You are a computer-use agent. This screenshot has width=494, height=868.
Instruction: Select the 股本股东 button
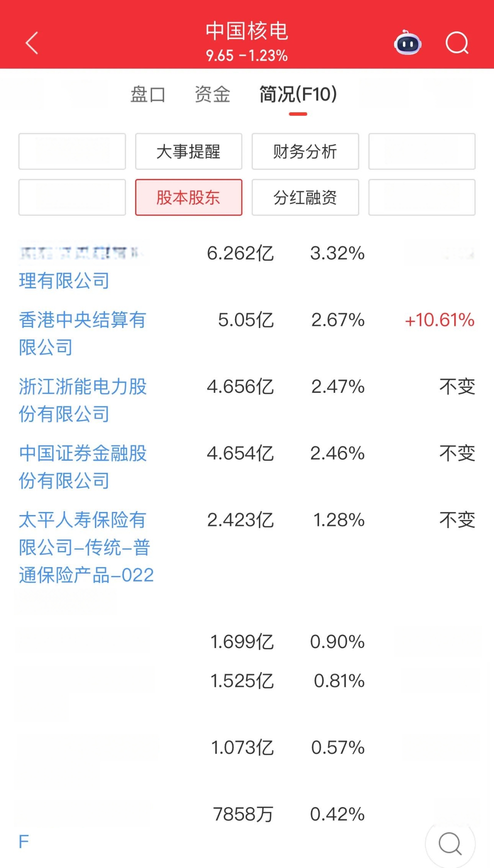(189, 197)
